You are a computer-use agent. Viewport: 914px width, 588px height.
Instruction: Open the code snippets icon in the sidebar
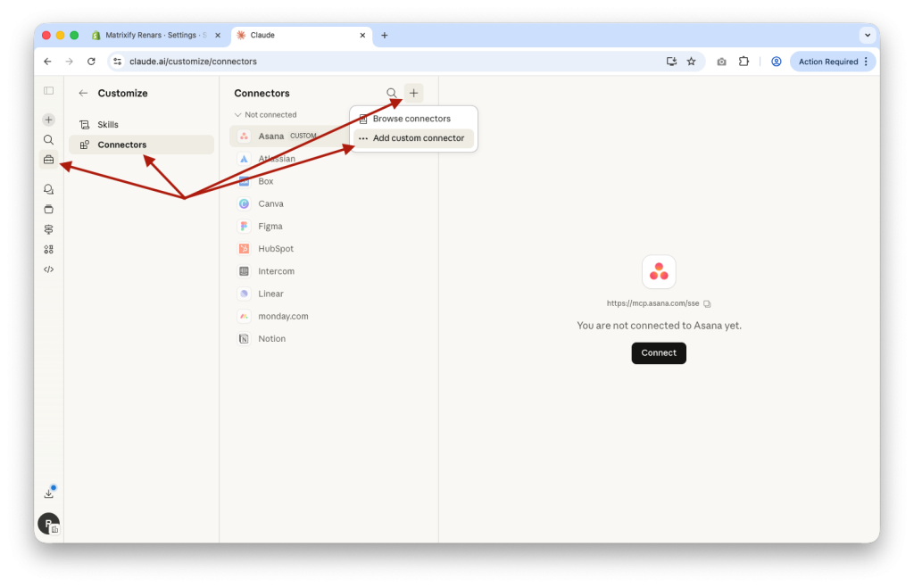(x=48, y=269)
